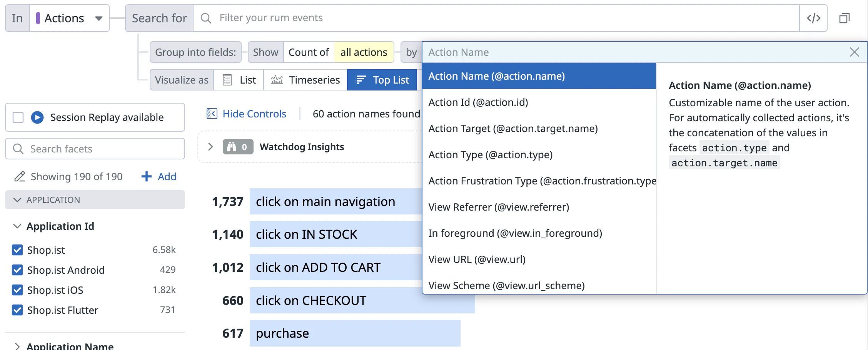Enable the Session Replay available checkbox
The width and height of the screenshot is (868, 350).
pyautogui.click(x=18, y=117)
